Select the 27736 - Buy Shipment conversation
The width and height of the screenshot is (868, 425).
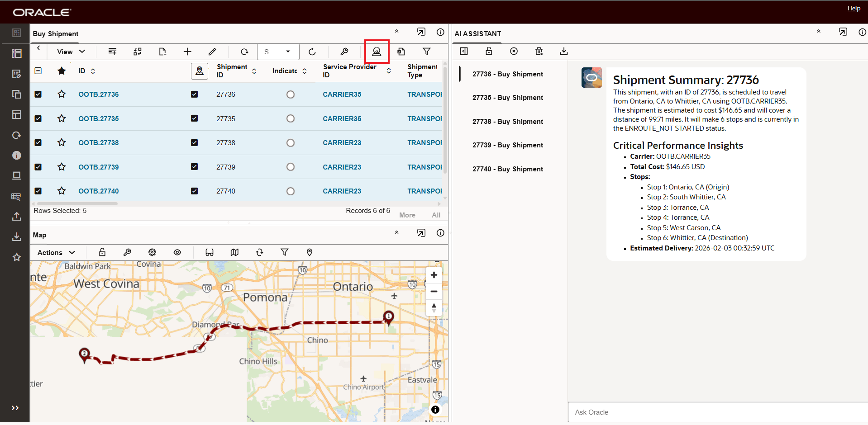click(507, 74)
